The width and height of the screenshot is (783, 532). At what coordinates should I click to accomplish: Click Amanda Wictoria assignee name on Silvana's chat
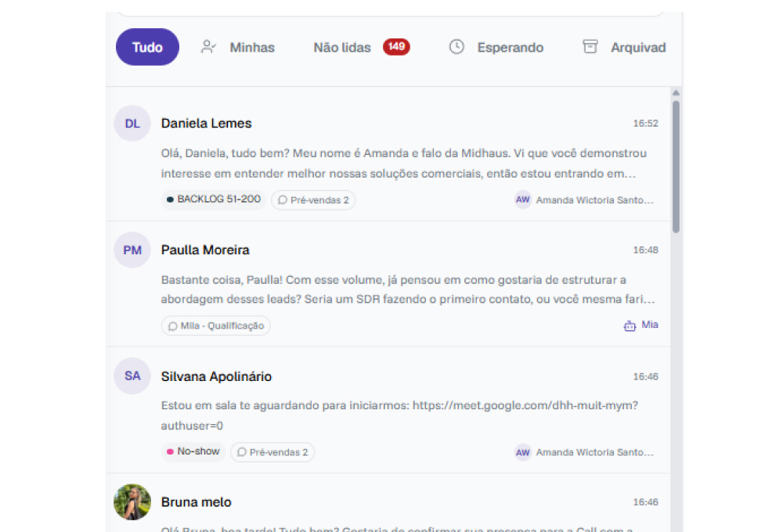pos(595,452)
